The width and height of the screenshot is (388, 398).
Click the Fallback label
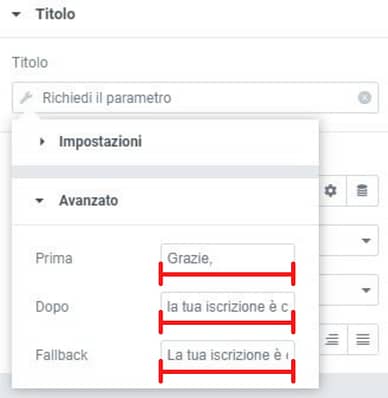62,355
